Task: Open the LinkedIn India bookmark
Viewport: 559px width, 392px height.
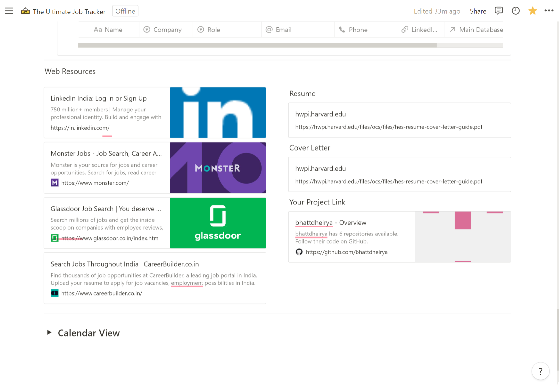Action: click(x=155, y=112)
